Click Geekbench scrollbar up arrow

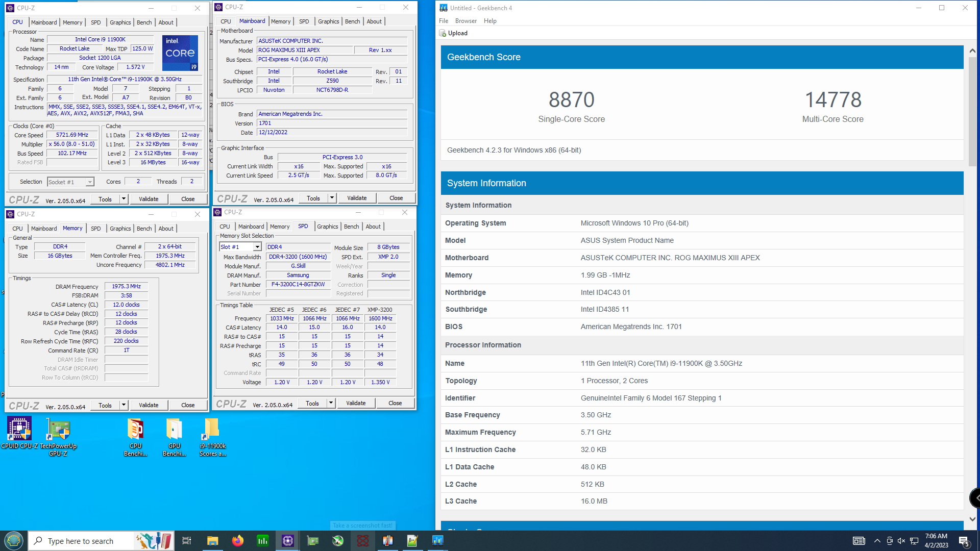[972, 51]
